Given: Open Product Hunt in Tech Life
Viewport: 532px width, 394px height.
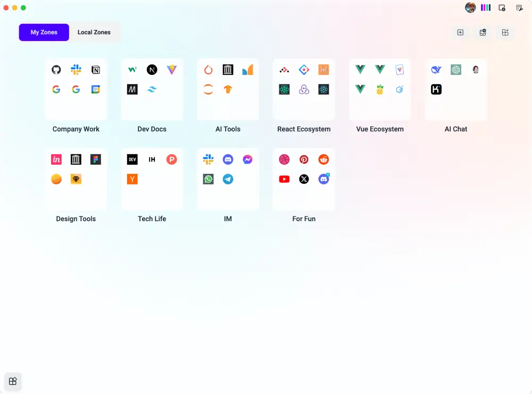Looking at the screenshot, I should click(x=171, y=160).
